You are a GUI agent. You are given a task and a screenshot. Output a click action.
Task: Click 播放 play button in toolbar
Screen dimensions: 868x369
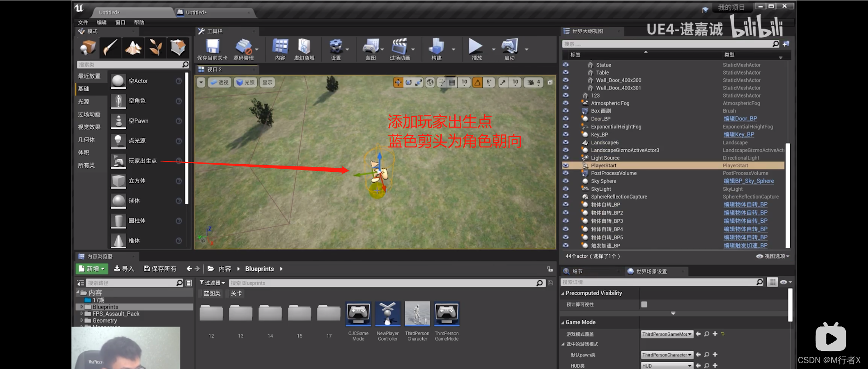(476, 49)
